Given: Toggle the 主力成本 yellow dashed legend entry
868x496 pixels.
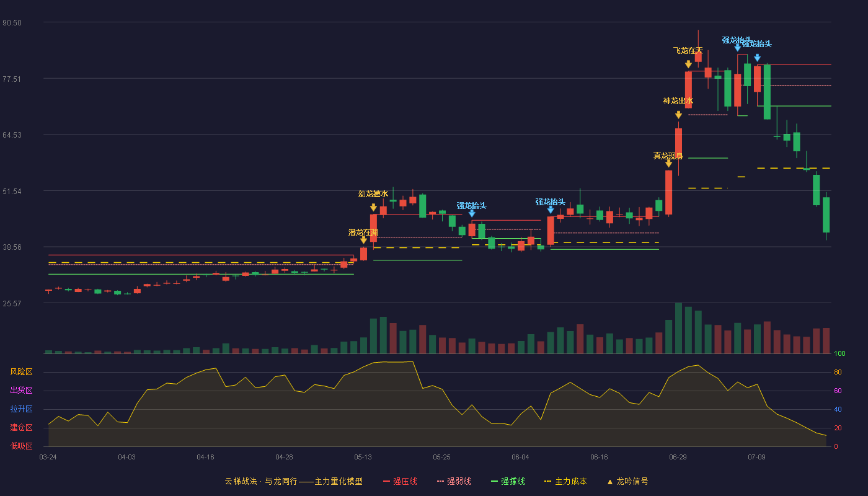Looking at the screenshot, I should click(x=565, y=481).
